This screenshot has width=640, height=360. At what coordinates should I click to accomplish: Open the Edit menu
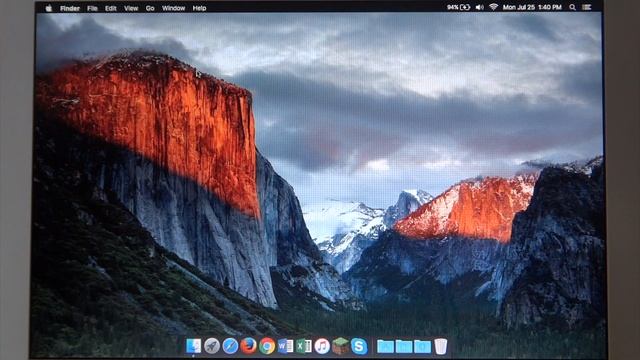tap(111, 8)
